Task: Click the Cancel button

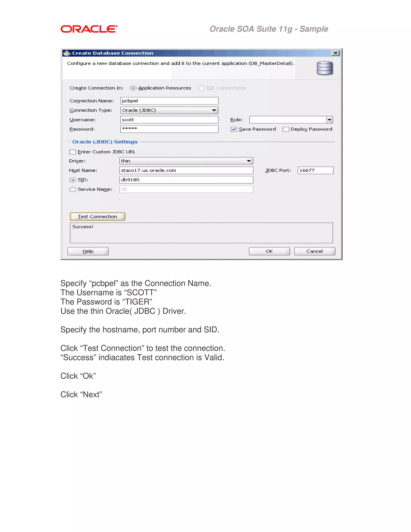Action: pyautogui.click(x=315, y=251)
